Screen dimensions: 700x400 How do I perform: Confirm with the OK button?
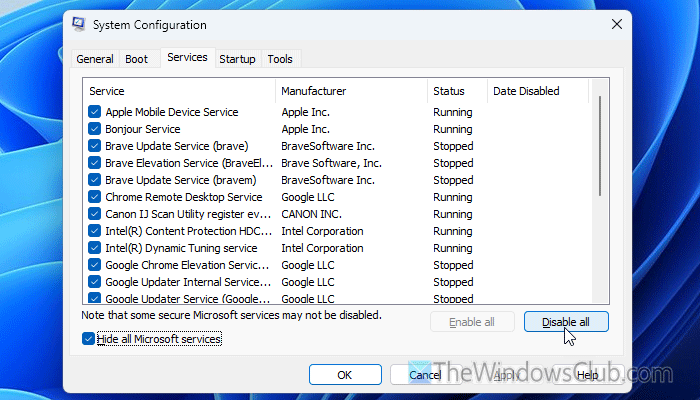pyautogui.click(x=345, y=375)
